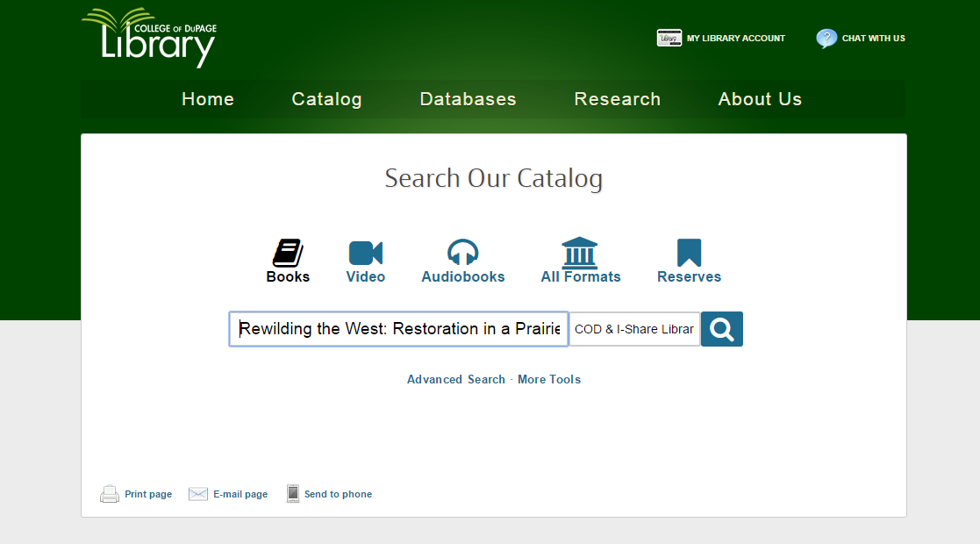
Task: Choose the Video camera icon
Action: tap(366, 253)
